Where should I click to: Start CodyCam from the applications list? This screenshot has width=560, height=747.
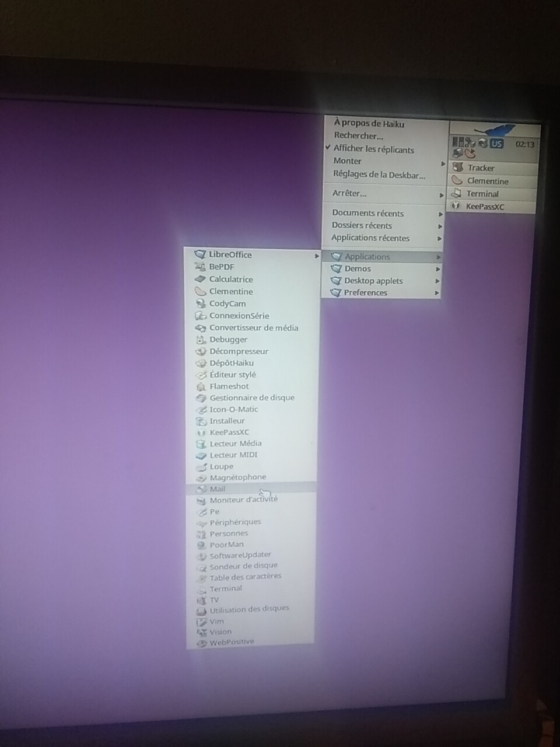[x=201, y=303]
